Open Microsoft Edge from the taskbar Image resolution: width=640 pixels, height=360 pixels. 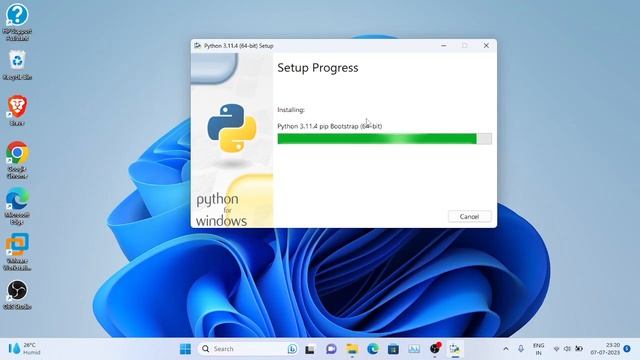373,349
